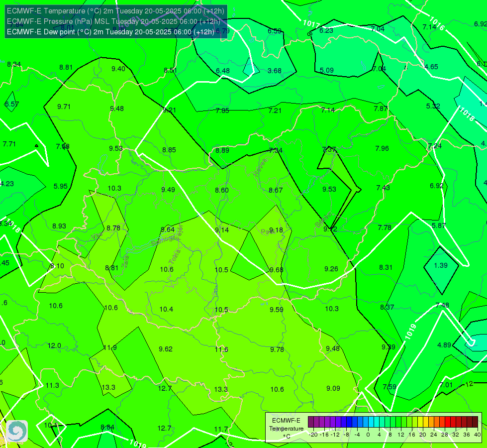Click the 4.23 temperature value
The image size is (487, 448).
pos(7,184)
